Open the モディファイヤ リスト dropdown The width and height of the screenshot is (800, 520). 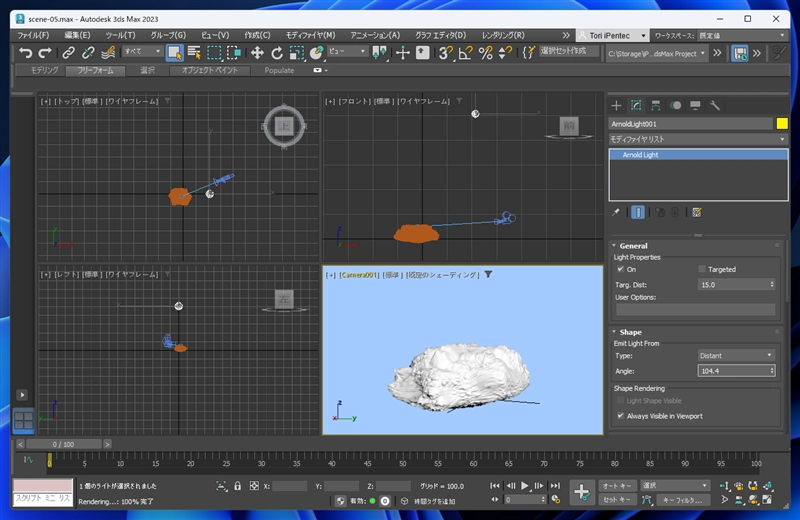[x=697, y=139]
